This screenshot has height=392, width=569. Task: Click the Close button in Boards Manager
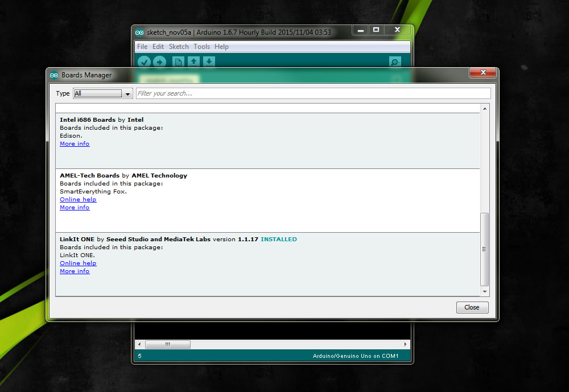[x=472, y=307]
